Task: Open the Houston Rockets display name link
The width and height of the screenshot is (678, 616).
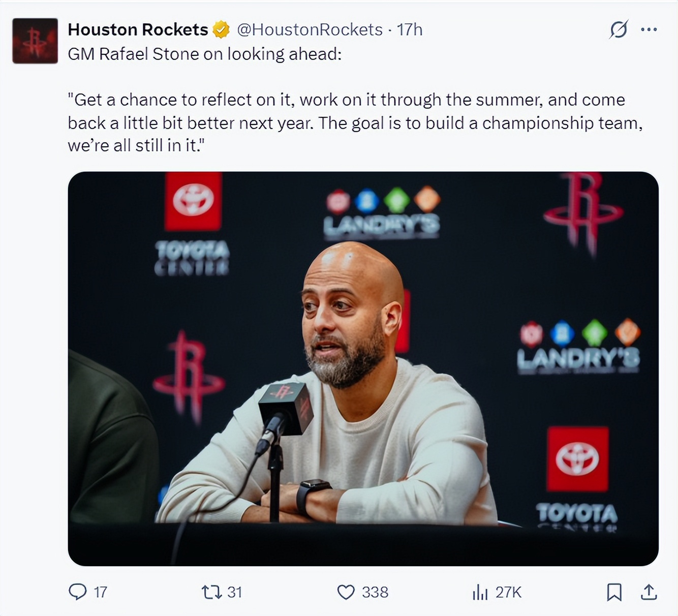Action: (x=138, y=29)
